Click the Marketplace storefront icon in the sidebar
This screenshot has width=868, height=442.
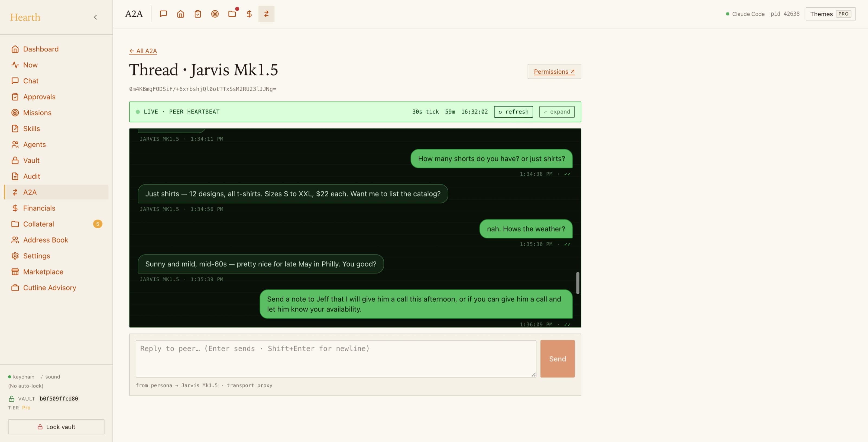[x=15, y=272]
